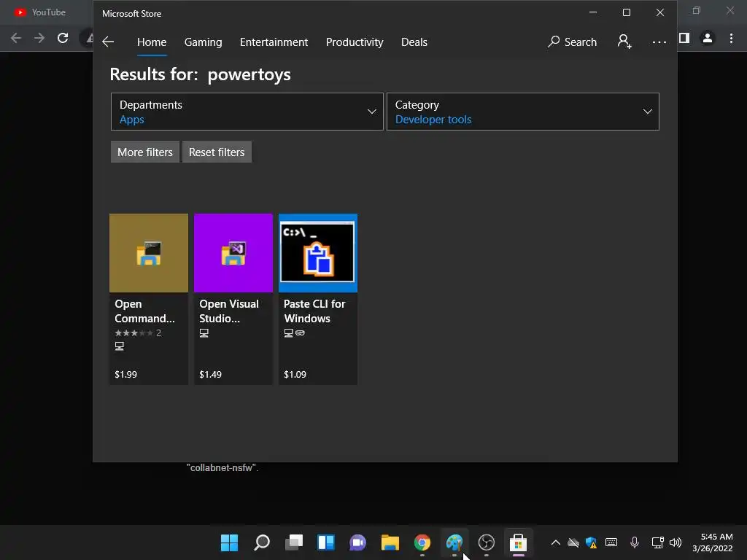The height and width of the screenshot is (560, 747).
Task: Show hidden system tray icons
Action: (555, 542)
